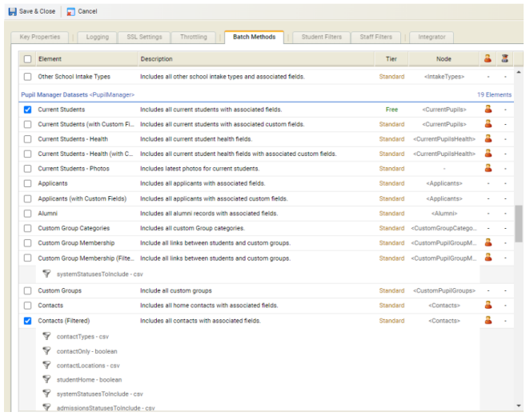Check the Applicants checkbox
530x420 pixels.
tap(28, 183)
